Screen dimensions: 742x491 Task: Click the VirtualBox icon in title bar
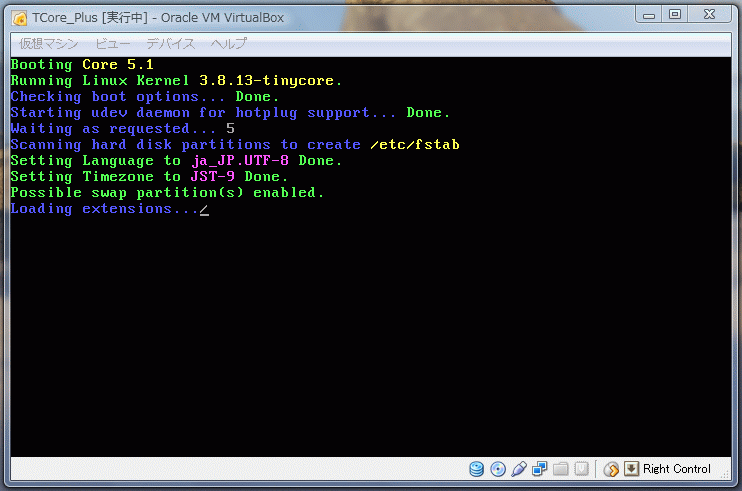[x=18, y=17]
